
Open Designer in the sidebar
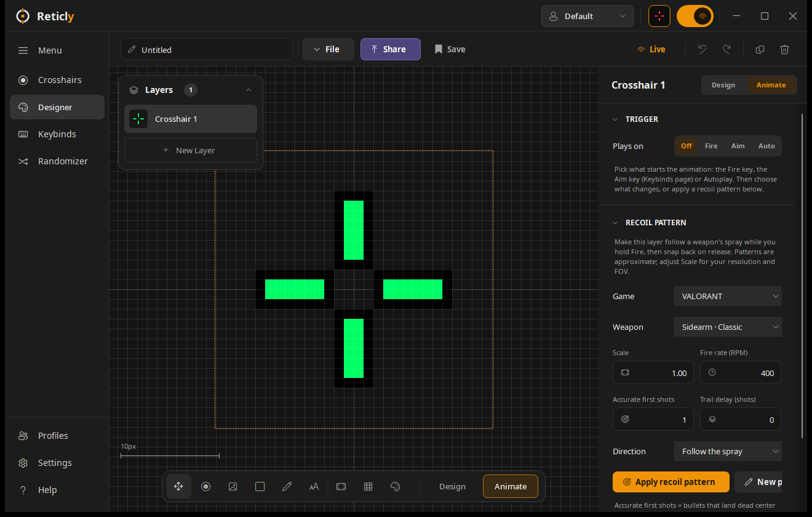pyautogui.click(x=57, y=107)
